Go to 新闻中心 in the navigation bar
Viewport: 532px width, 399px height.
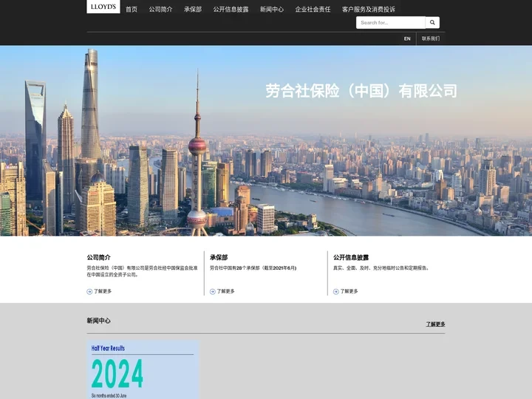pyautogui.click(x=272, y=10)
